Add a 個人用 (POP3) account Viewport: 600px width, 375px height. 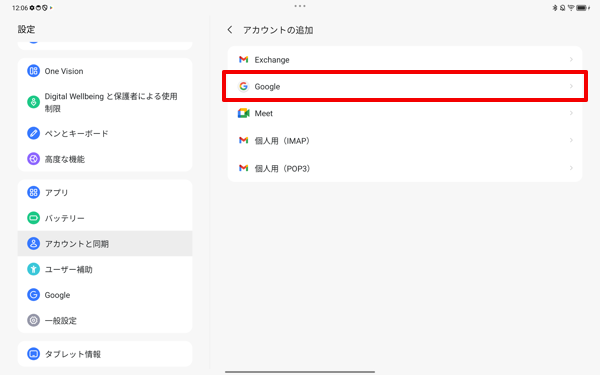point(405,168)
